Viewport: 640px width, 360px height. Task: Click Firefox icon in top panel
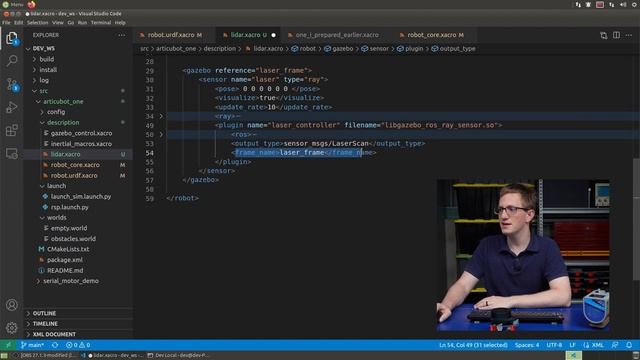click(x=31, y=4)
